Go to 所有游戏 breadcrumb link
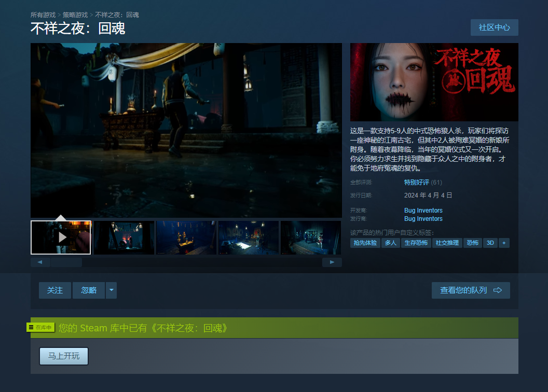 pos(43,15)
